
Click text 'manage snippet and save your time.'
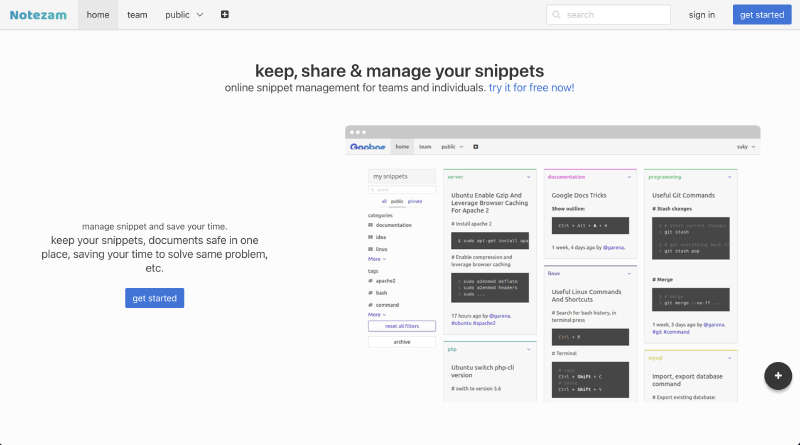(155, 227)
